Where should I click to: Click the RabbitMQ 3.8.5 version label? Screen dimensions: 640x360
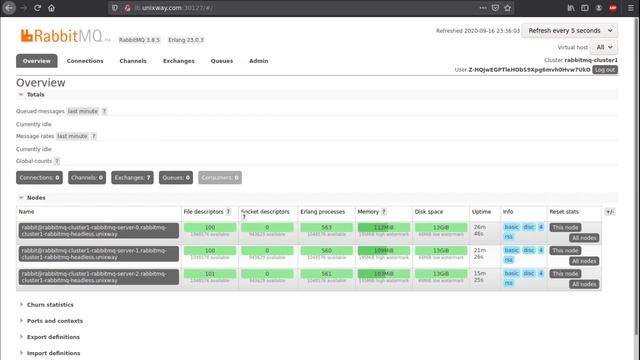pyautogui.click(x=139, y=40)
